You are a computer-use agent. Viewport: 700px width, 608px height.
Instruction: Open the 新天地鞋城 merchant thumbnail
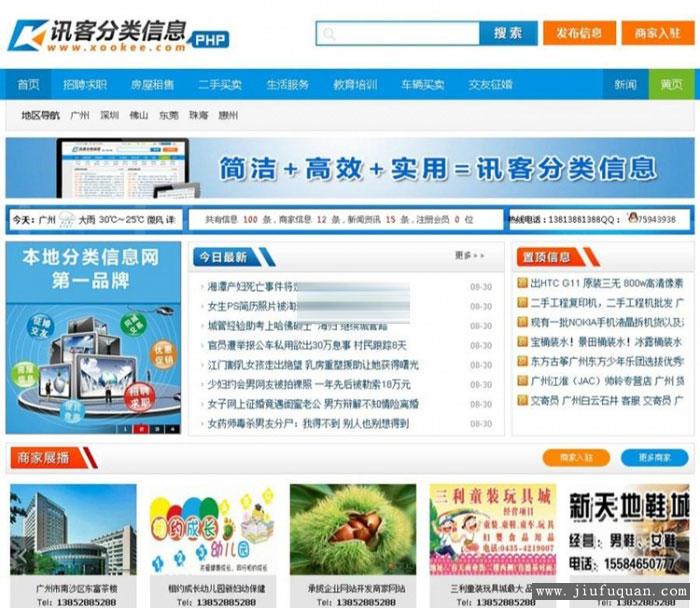pos(629,529)
